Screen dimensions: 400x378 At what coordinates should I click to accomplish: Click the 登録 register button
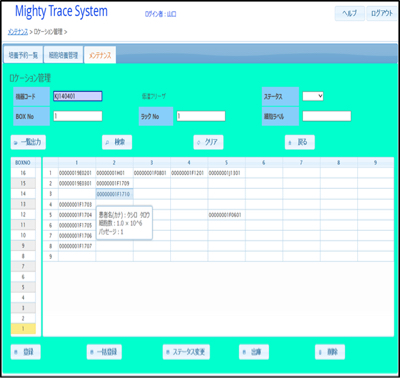(x=26, y=352)
